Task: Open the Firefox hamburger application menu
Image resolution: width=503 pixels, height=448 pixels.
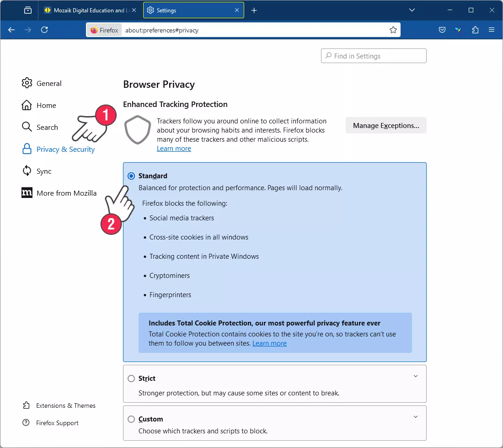Action: 492,30
